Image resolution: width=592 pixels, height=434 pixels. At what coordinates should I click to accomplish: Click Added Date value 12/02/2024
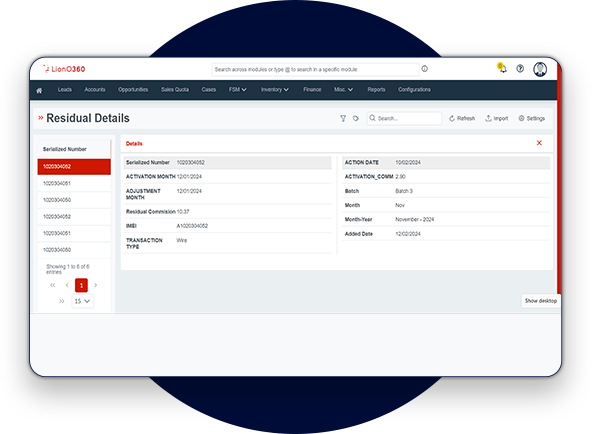[408, 234]
